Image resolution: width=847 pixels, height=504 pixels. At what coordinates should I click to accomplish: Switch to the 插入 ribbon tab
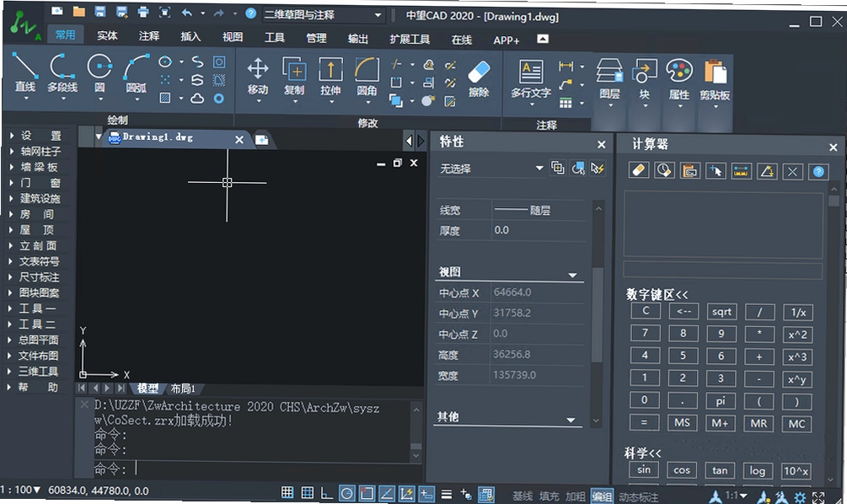click(x=190, y=36)
